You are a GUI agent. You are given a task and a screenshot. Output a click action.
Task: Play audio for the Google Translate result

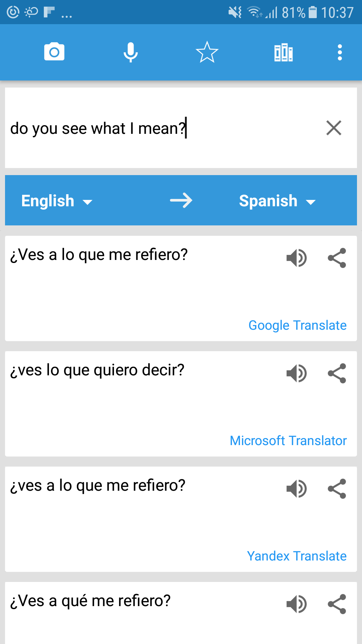297,258
